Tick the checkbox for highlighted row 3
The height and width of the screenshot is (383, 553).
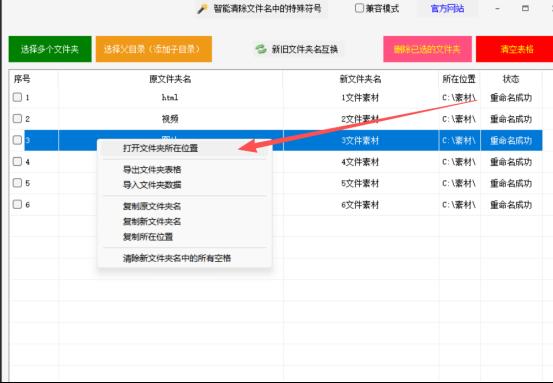tap(17, 140)
